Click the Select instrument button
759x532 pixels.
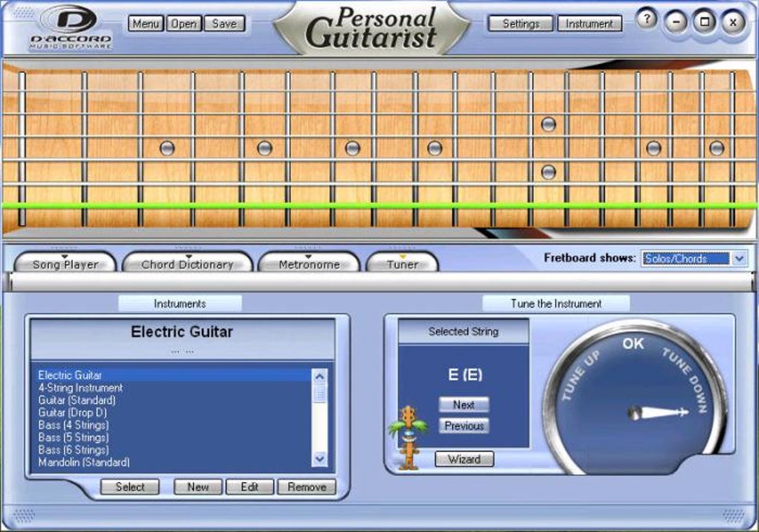[129, 487]
